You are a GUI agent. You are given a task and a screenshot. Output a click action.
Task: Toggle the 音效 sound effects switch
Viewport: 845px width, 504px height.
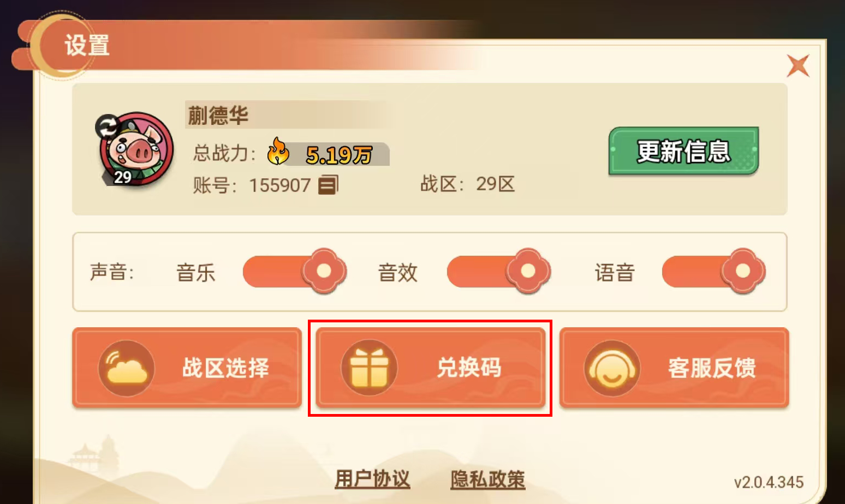point(499,271)
